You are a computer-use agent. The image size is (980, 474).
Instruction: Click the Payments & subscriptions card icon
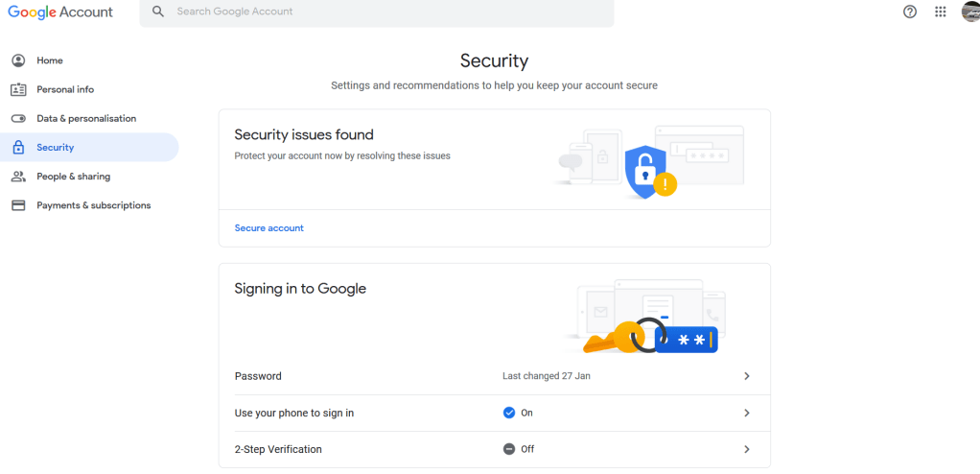tap(18, 205)
